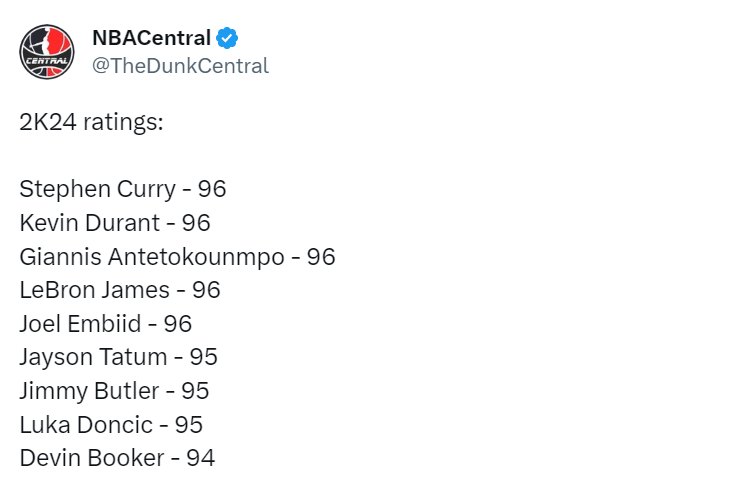Click the @TheDunkCentral handle
The image size is (743, 491).
click(181, 66)
